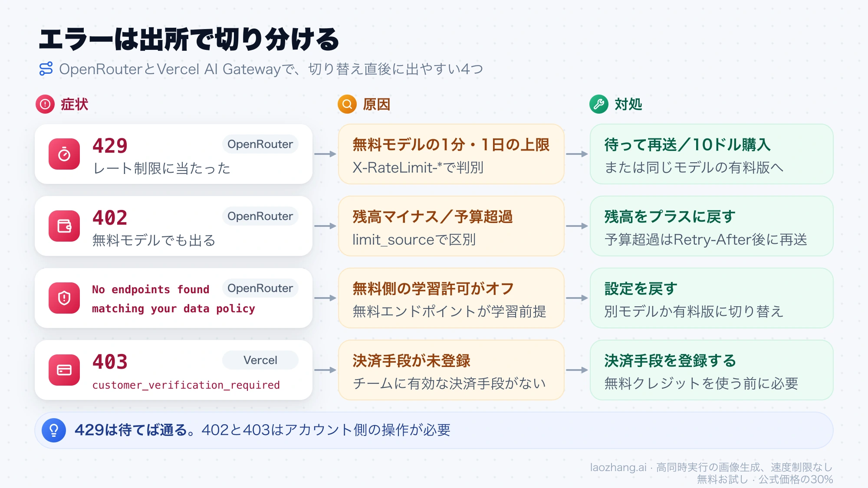Screen dimensions: 868x488
Task: Click the text 'レート制限に当たった'
Action: pos(161,168)
